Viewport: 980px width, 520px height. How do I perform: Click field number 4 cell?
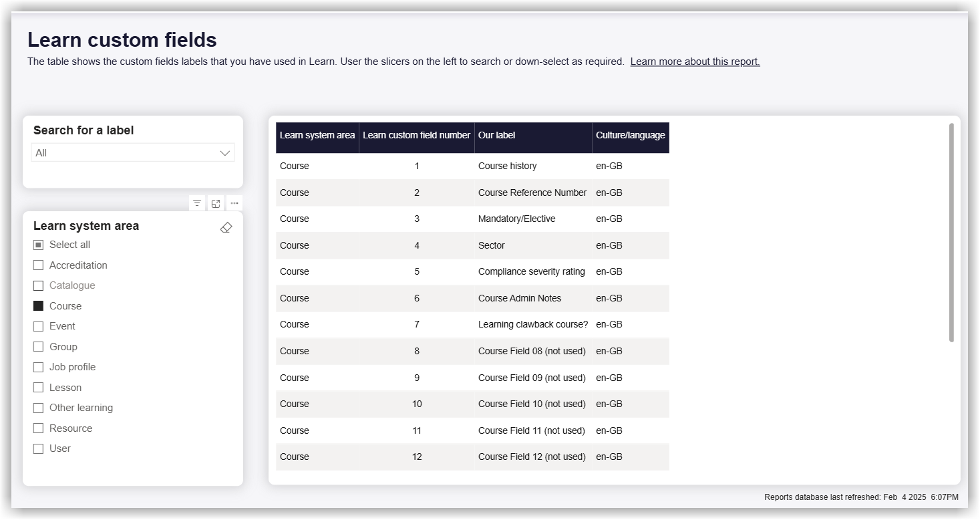[x=417, y=245]
